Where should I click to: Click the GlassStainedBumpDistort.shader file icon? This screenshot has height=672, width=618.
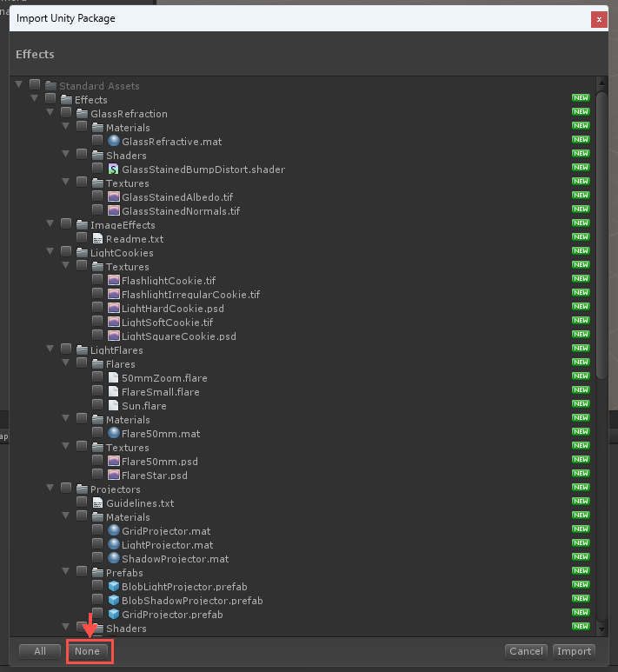coord(114,169)
